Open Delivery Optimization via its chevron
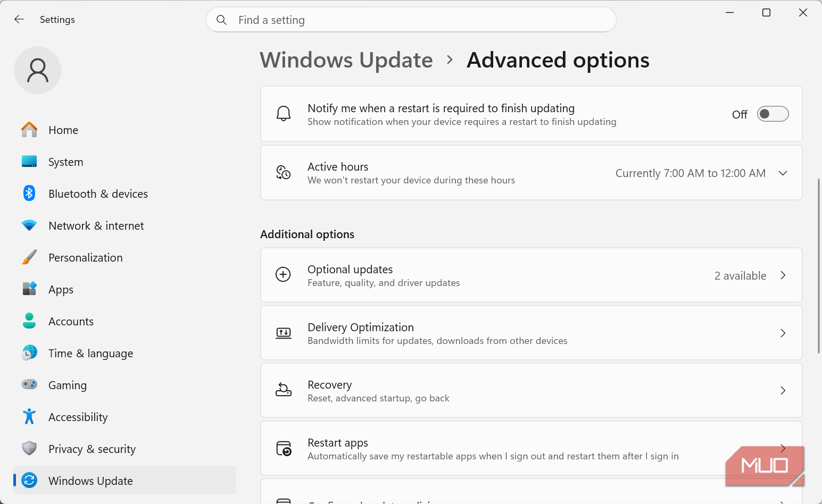This screenshot has width=822, height=504. [x=783, y=333]
